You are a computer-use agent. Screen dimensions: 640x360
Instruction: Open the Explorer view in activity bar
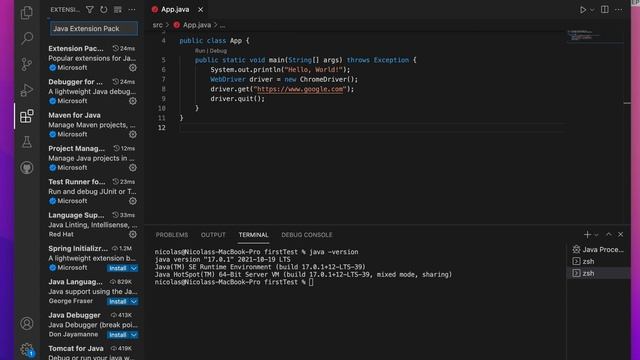point(27,13)
